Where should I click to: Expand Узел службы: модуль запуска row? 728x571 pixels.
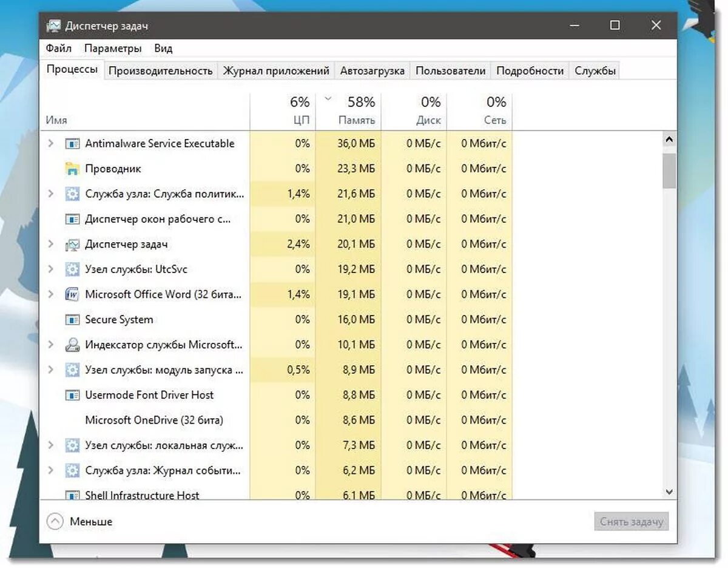(x=51, y=370)
